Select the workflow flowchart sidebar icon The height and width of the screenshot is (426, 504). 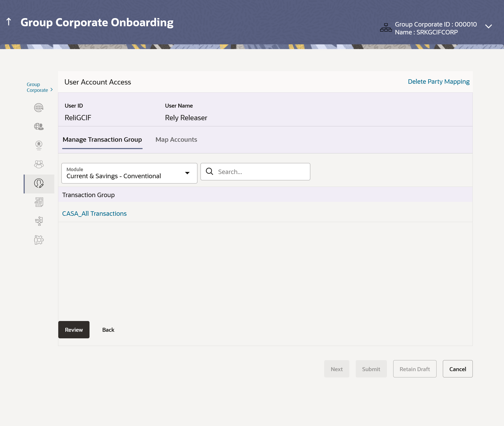coord(39,221)
